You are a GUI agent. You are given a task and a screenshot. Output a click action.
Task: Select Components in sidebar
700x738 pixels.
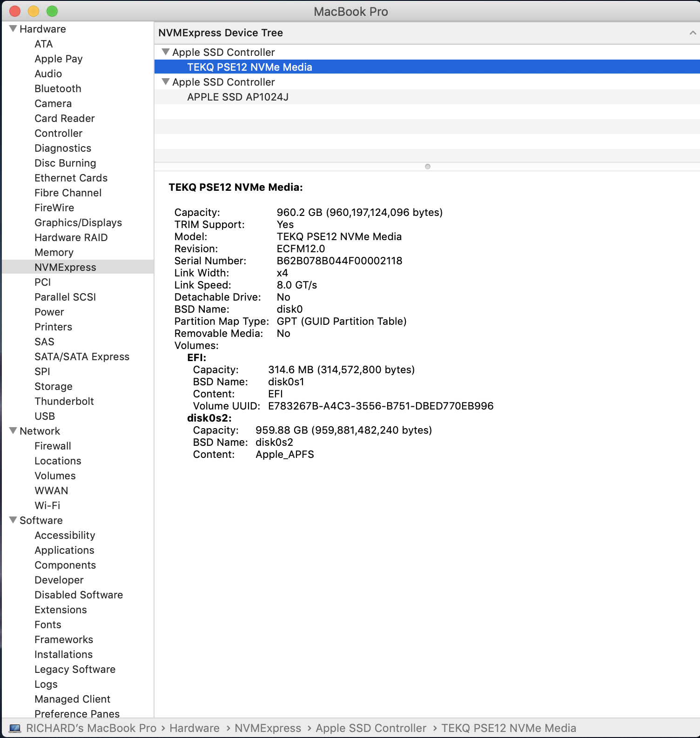65,565
